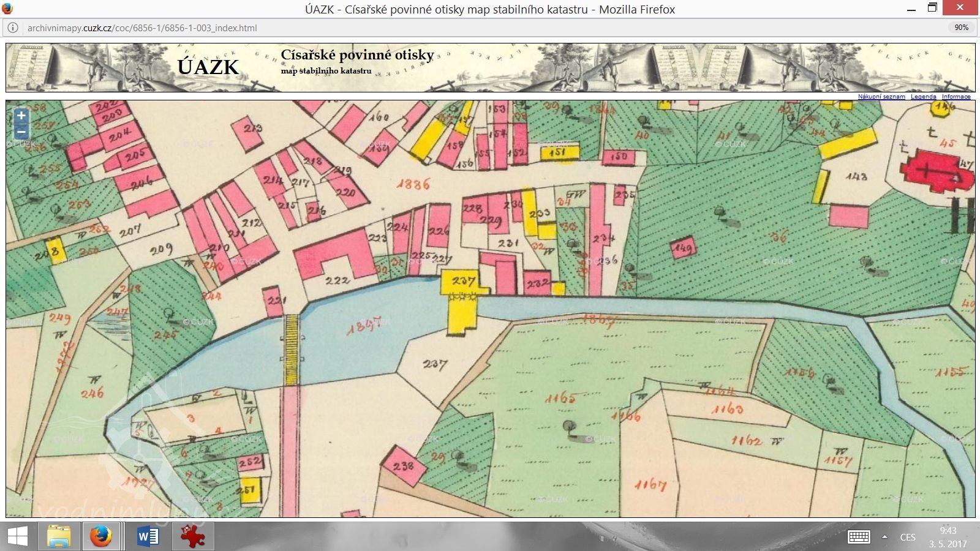Open the Nákupní seznam link
Image resolution: width=980 pixels, height=551 pixels.
coord(881,97)
